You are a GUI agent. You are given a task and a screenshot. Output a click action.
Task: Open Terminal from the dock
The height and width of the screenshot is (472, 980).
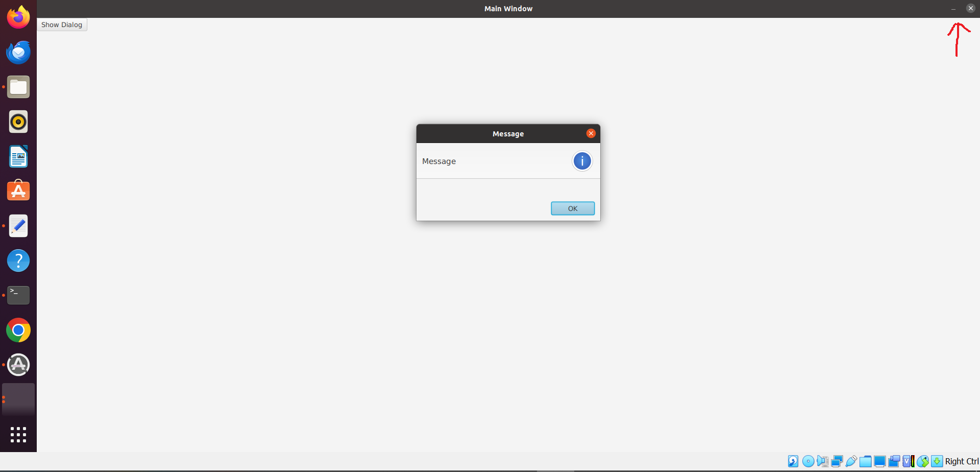point(18,295)
